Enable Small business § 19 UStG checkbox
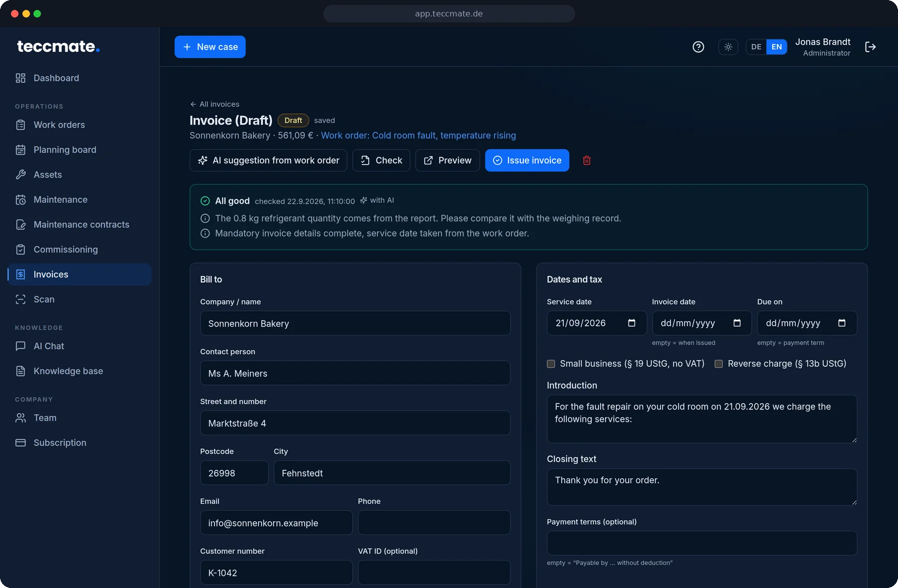 point(551,364)
